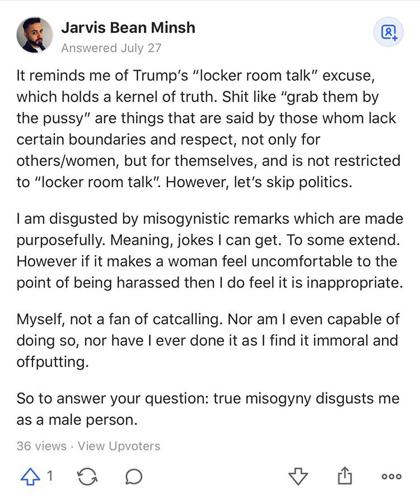Screen dimensions: 420x504
Task: Open the three-dot more options menu
Action: [391, 477]
